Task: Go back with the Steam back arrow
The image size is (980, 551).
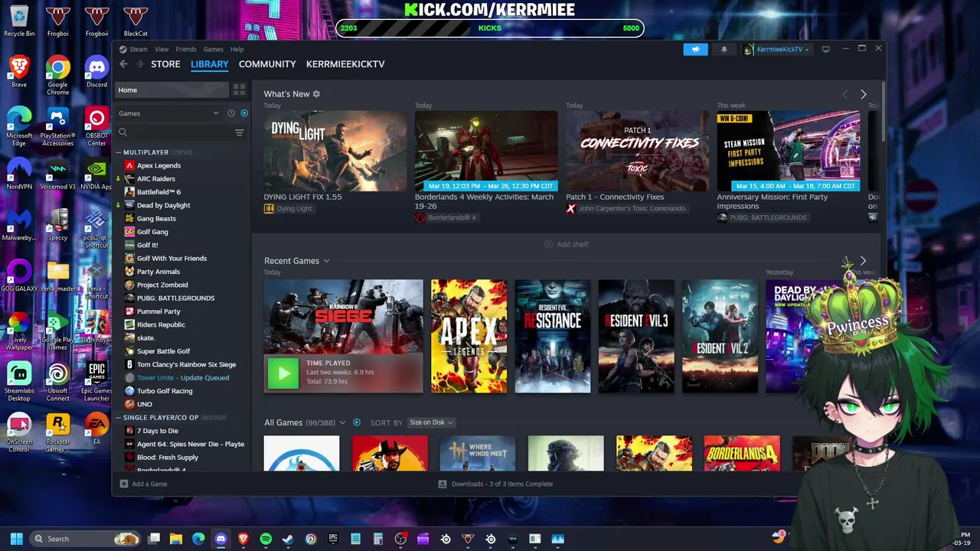Action: click(x=123, y=64)
